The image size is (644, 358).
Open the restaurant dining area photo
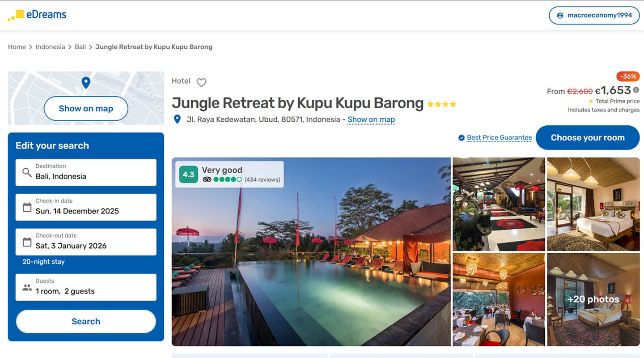point(499,299)
